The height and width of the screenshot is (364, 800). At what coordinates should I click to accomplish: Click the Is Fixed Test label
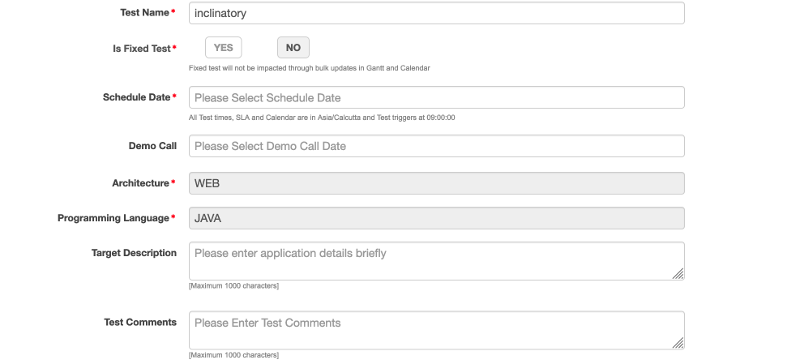tap(141, 49)
